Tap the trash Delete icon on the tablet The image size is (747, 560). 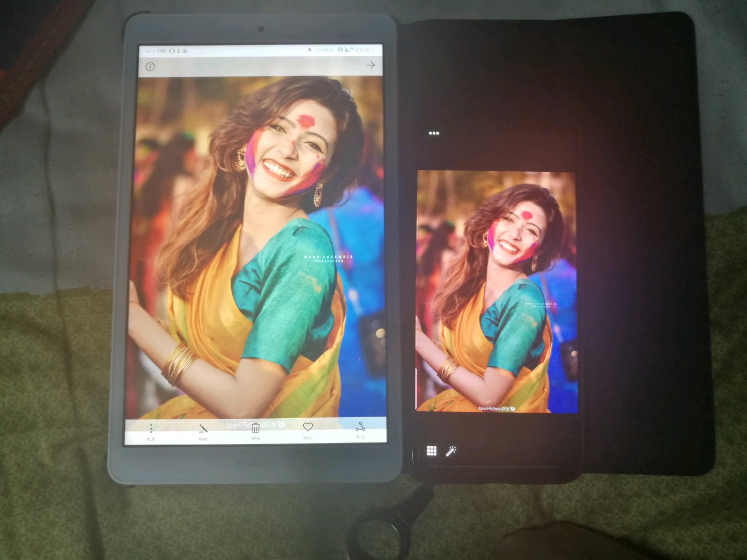pyautogui.click(x=255, y=428)
